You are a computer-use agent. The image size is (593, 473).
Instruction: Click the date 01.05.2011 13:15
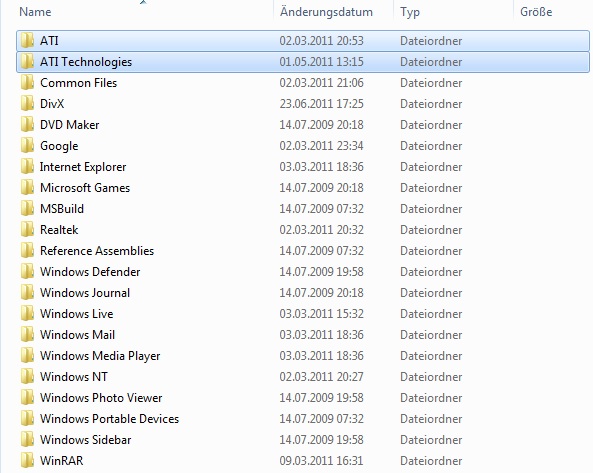[321, 62]
